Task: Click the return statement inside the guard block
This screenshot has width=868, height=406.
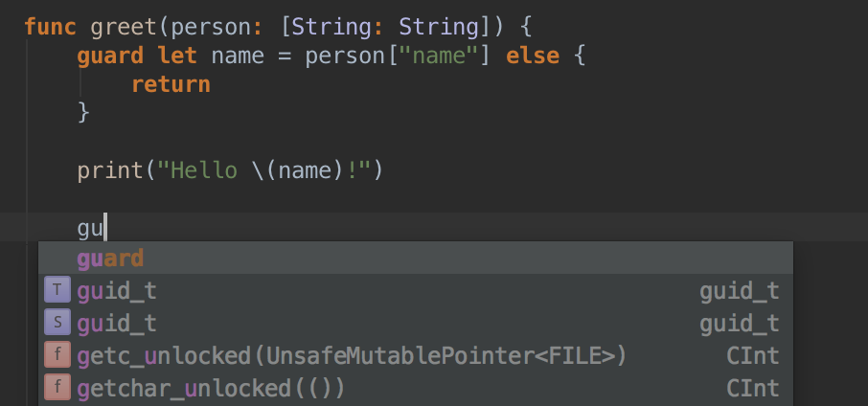Action: tap(171, 84)
